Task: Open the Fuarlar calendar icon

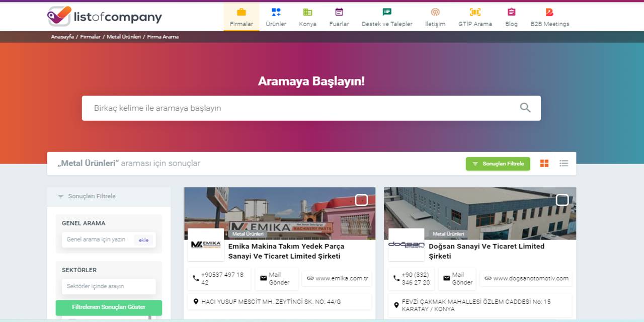Action: pyautogui.click(x=339, y=12)
